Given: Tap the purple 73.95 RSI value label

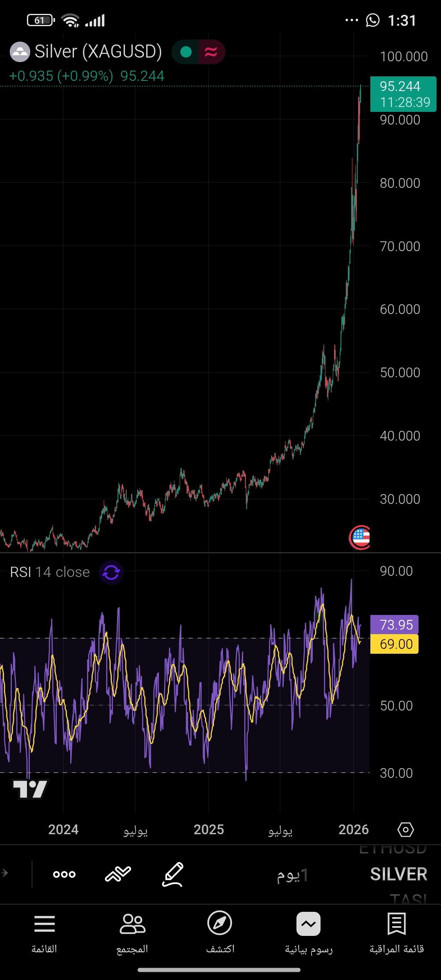Looking at the screenshot, I should (x=394, y=624).
